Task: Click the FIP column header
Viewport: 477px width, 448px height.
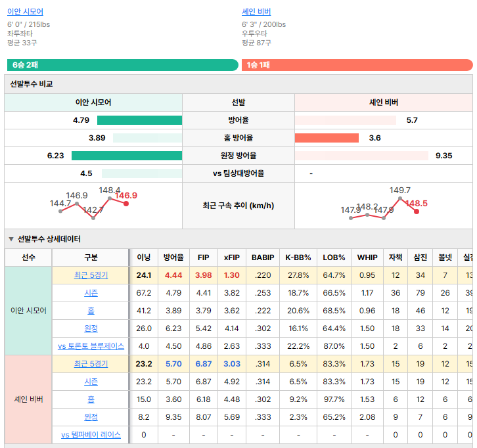Action: (x=204, y=258)
